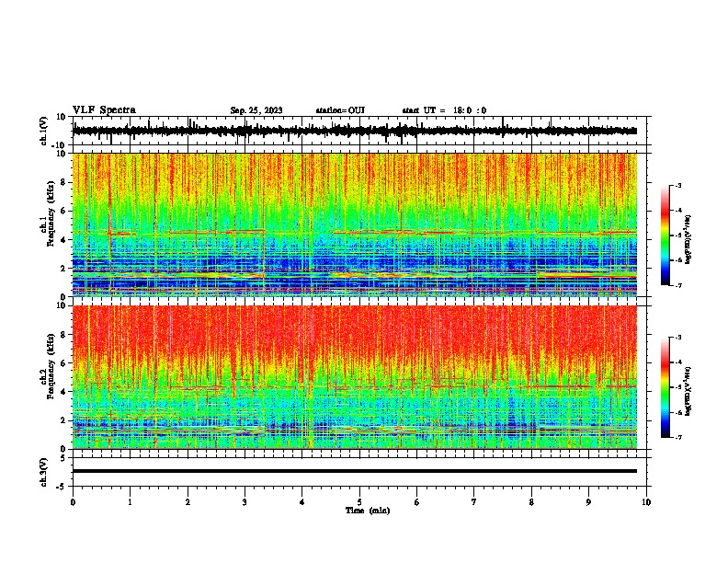Click time axis tick label "9"
The image size is (728, 563).
[588, 502]
